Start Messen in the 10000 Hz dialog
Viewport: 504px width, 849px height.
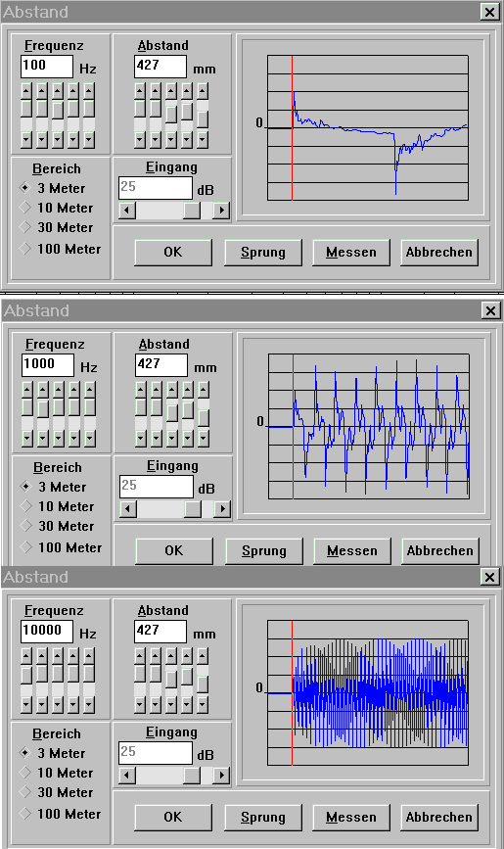[x=351, y=817]
